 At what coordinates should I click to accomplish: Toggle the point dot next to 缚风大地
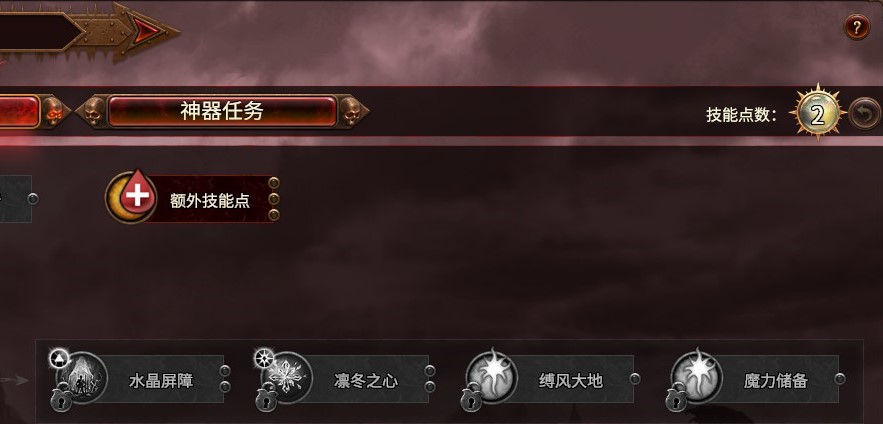point(635,378)
